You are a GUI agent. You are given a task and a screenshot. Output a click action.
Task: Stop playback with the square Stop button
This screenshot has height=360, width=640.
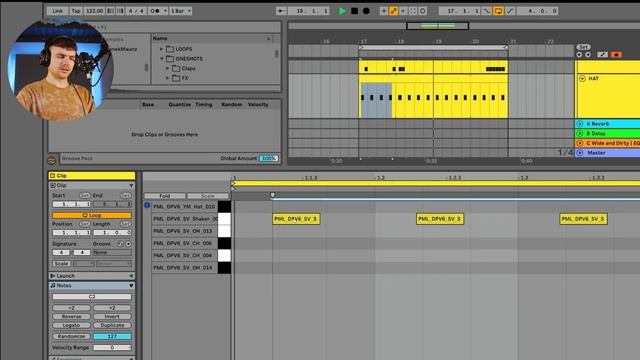[354, 11]
